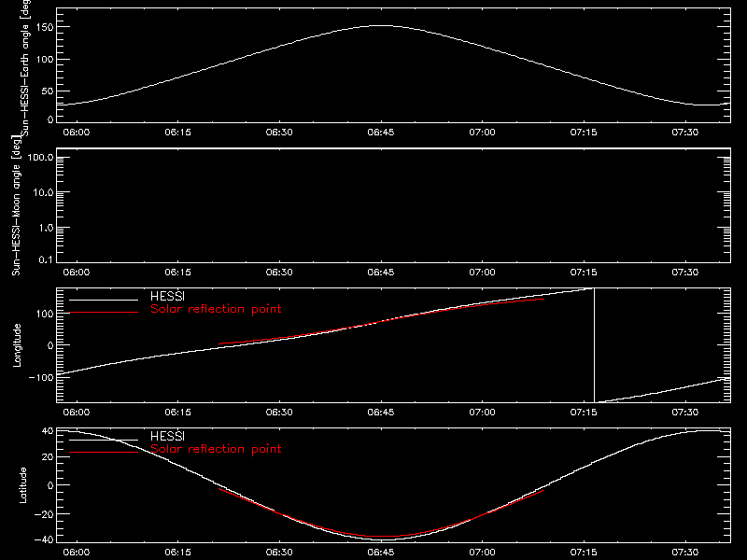Select HESSI legend label in Longitude plot

click(x=167, y=296)
